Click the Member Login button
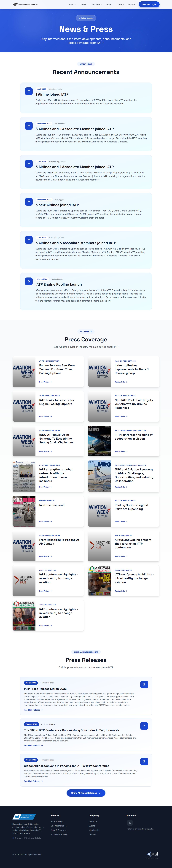Image resolution: width=172 pixels, height=868 pixels. click(149, 4)
